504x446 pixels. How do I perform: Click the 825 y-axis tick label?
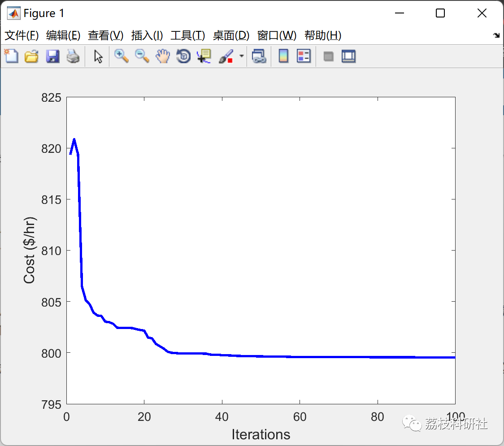pyautogui.click(x=51, y=98)
